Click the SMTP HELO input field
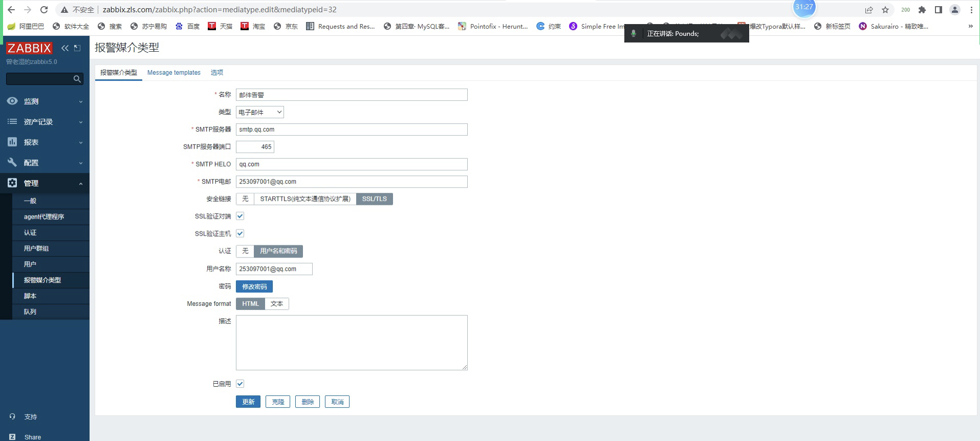The image size is (980, 441). [352, 164]
